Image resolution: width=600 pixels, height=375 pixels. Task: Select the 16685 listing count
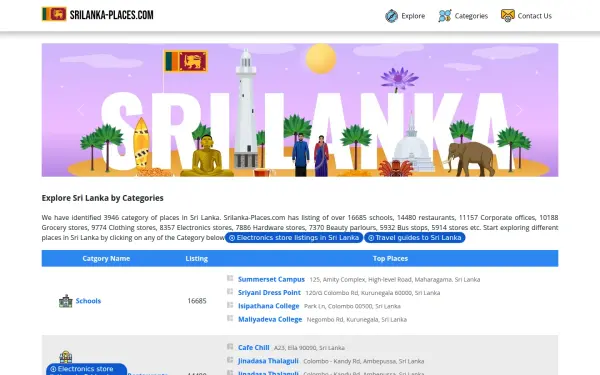coord(197,301)
